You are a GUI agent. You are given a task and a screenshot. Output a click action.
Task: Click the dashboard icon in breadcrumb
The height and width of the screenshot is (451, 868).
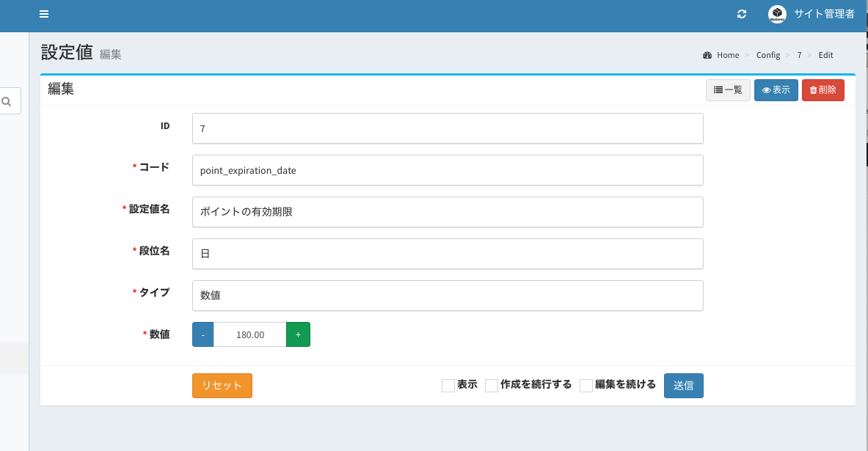tap(707, 56)
